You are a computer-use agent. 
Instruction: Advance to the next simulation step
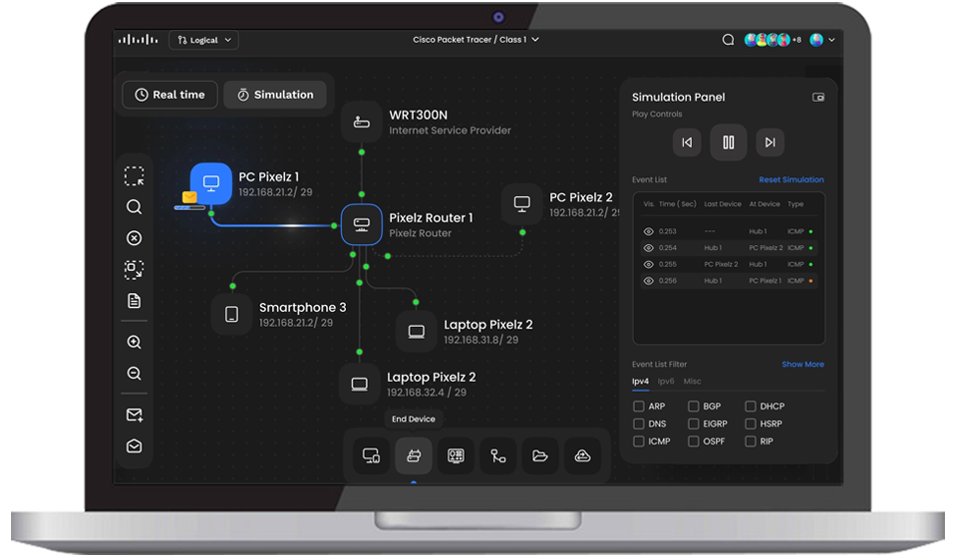(770, 142)
